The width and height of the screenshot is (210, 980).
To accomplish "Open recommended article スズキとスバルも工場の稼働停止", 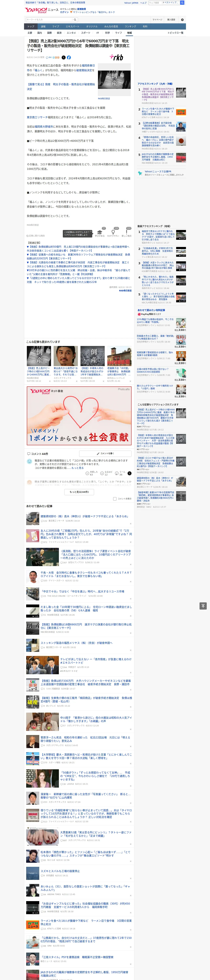I will [x=60, y=871].
